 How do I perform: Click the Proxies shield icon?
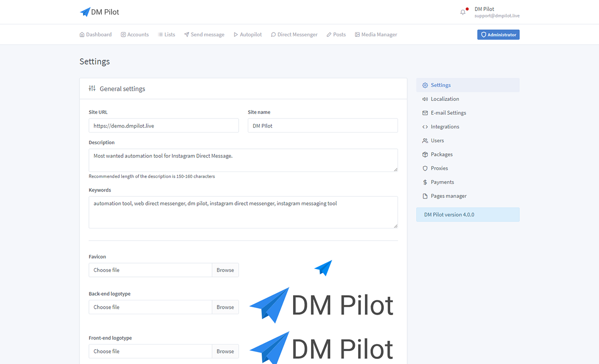[x=425, y=168]
